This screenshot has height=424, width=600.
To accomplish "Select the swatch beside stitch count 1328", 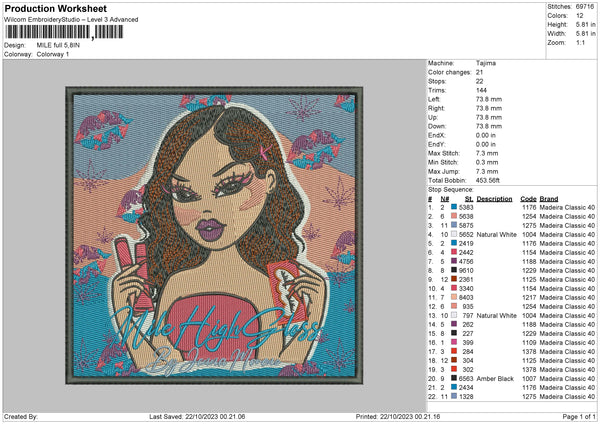I will tap(454, 396).
